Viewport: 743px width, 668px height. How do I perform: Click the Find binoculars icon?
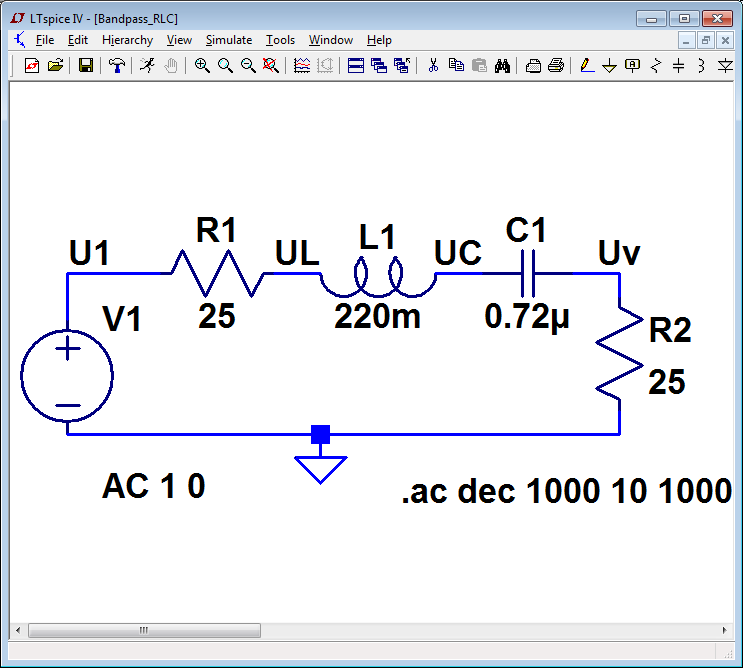503,65
